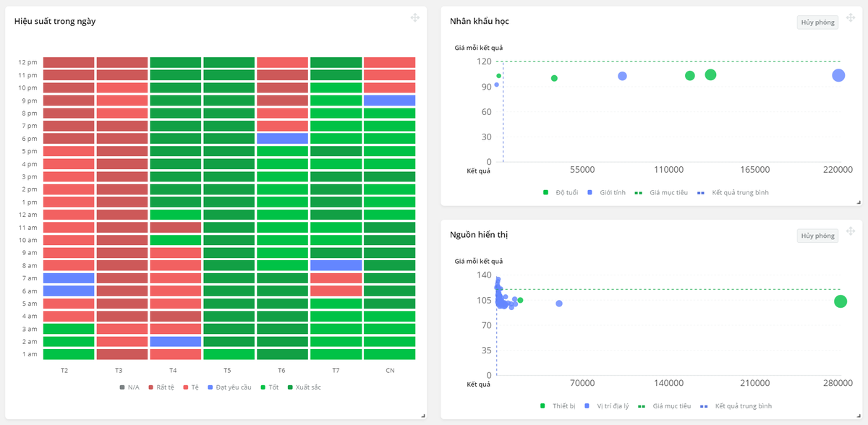This screenshot has height=425, width=868.
Task: Click resize corner grip of Hiệu suất trong ngày panel
Action: pyautogui.click(x=423, y=416)
